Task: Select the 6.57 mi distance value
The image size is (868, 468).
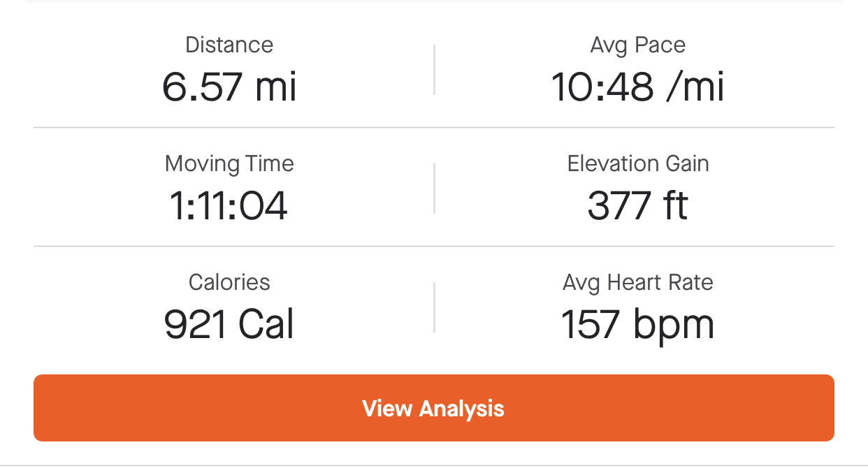Action: point(229,87)
